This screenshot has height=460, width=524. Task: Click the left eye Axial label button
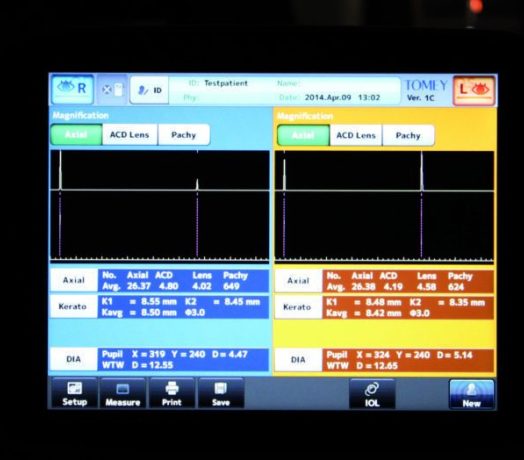coord(298,281)
